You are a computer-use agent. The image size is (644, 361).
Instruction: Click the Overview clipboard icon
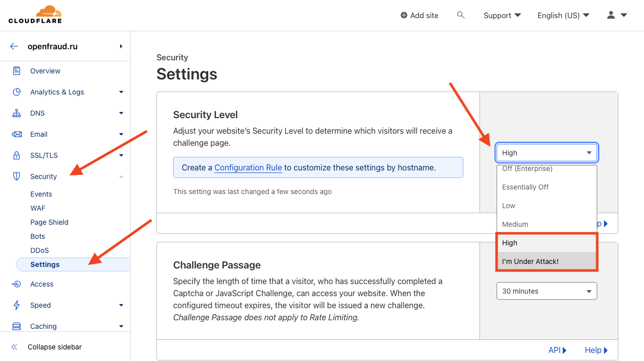click(x=17, y=71)
